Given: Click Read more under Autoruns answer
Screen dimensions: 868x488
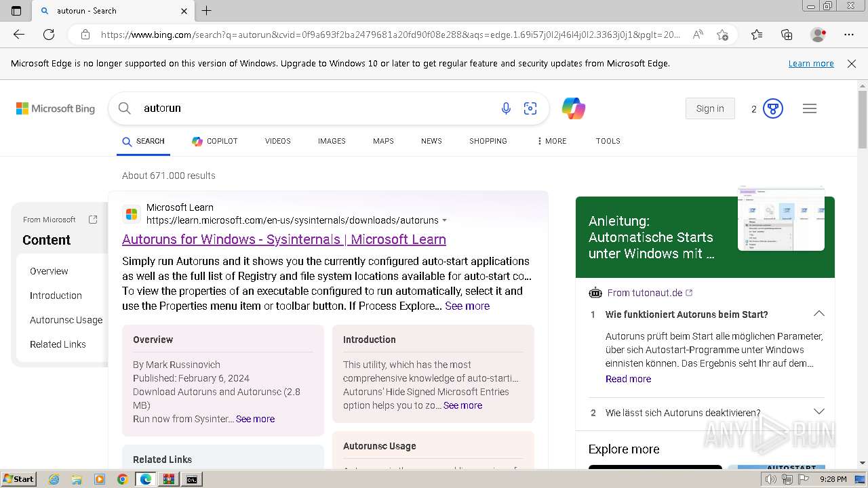Looking at the screenshot, I should pyautogui.click(x=628, y=379).
